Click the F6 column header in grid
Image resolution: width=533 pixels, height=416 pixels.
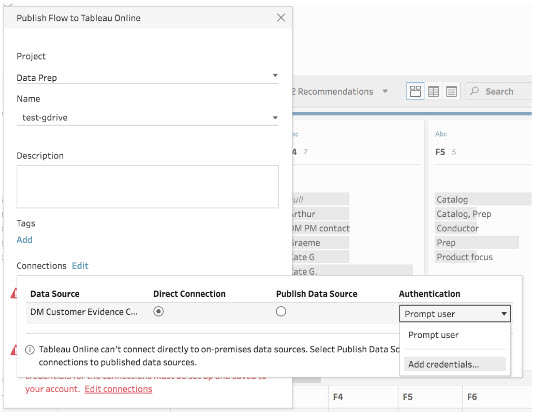coord(472,397)
